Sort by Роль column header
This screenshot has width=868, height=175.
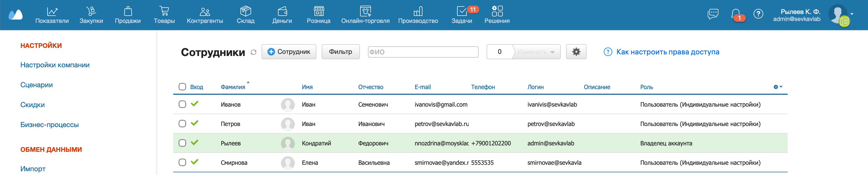[x=646, y=87]
